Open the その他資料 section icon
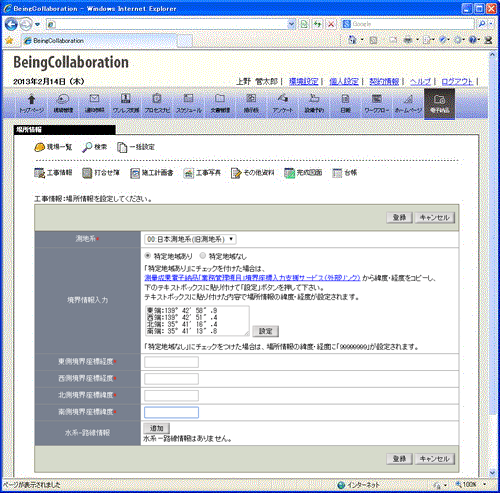Screen dimensions: 500x493 253,173
